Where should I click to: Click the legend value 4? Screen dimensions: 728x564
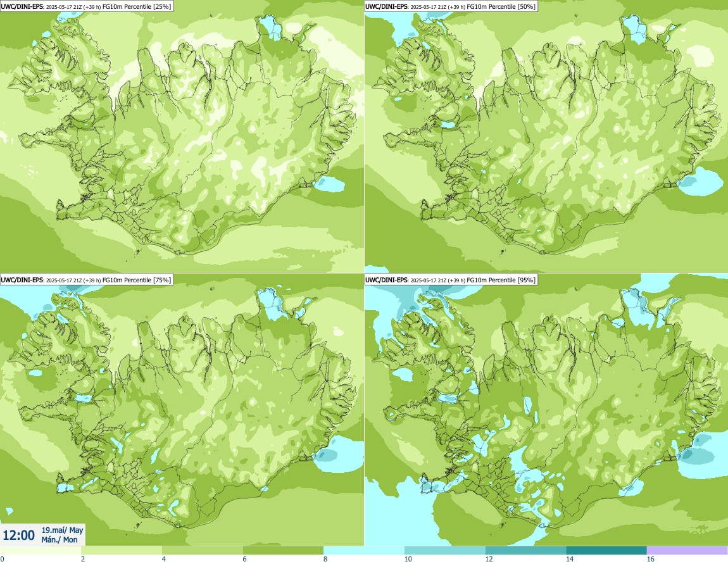[164, 560]
